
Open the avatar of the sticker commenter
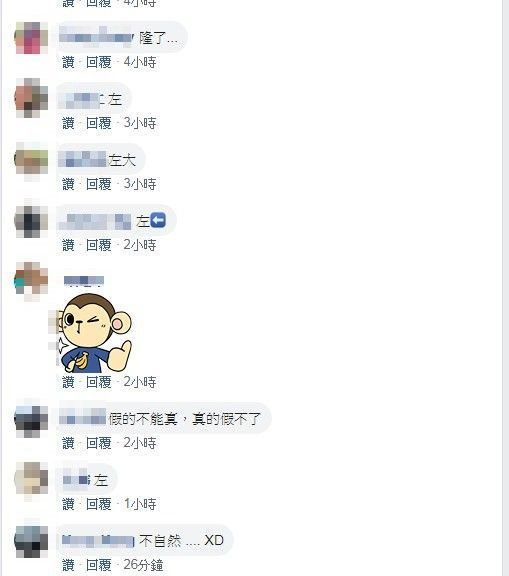point(31,280)
